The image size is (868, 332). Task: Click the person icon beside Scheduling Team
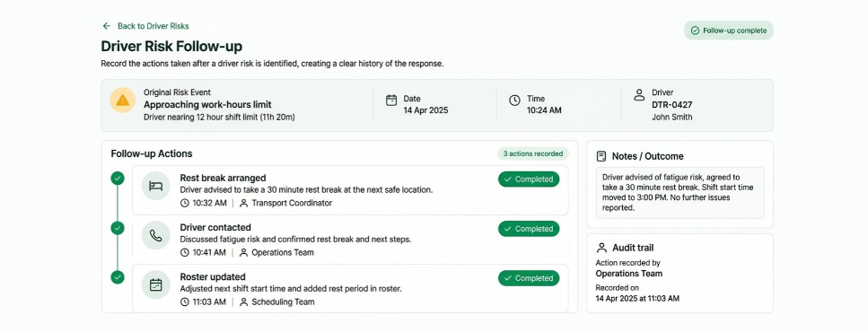tap(243, 302)
